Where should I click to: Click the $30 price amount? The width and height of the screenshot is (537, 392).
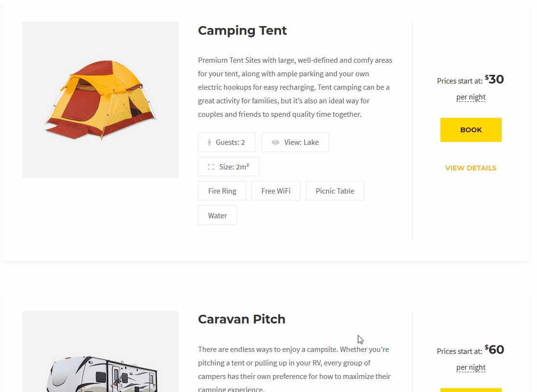click(x=494, y=80)
